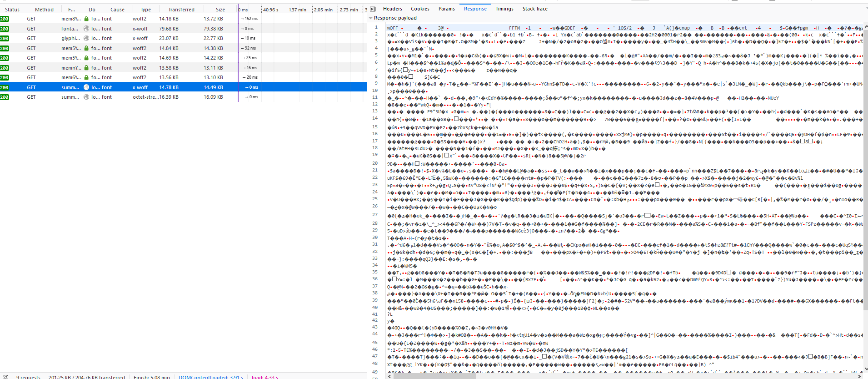The height and width of the screenshot is (379, 868).
Task: Open the performance analysis stopwatch icon
Action: (5, 377)
